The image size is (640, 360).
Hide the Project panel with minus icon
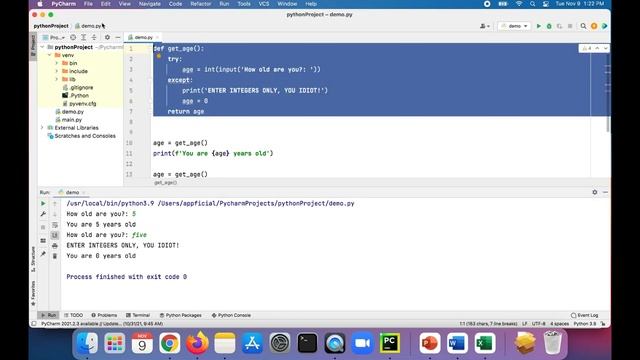coord(118,37)
